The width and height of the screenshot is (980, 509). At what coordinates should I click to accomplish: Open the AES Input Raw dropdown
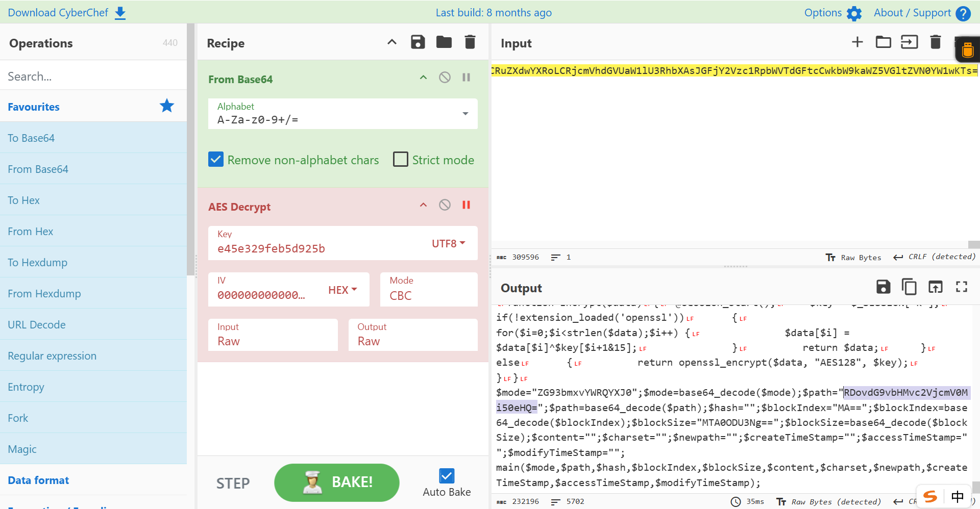click(x=273, y=335)
